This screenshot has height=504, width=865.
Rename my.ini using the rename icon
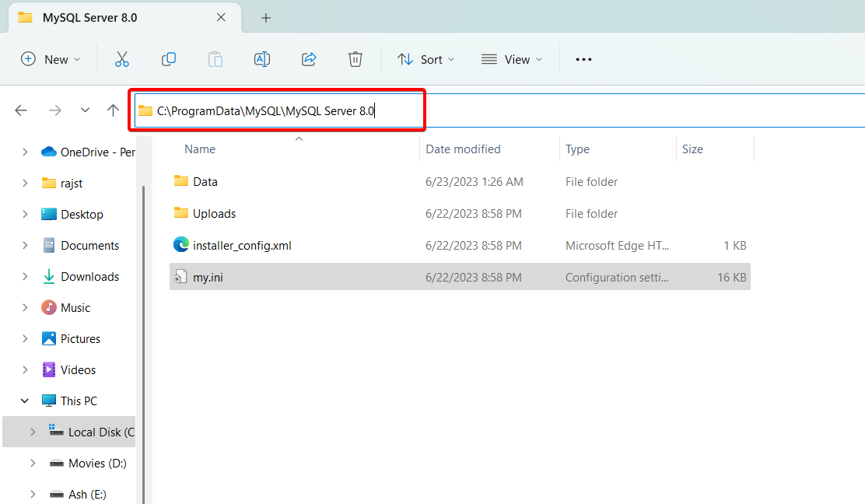pyautogui.click(x=262, y=58)
